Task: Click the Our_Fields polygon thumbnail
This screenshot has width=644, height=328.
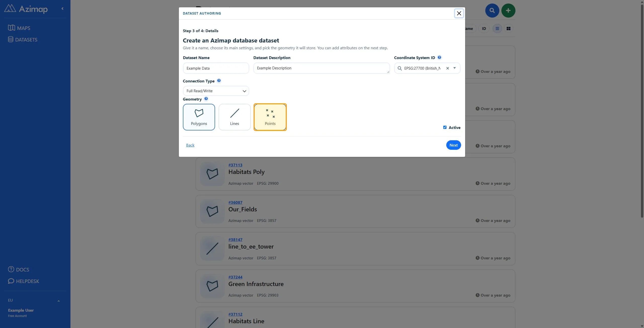Action: click(x=212, y=211)
